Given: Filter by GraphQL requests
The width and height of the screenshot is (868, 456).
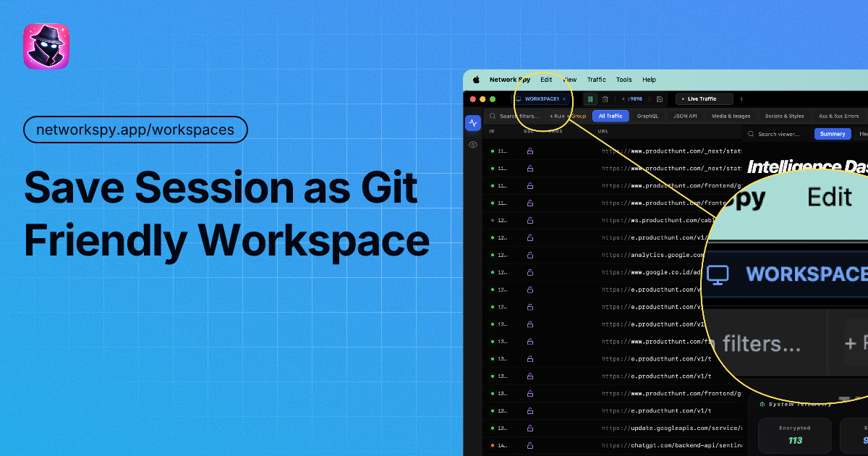Looking at the screenshot, I should 647,116.
